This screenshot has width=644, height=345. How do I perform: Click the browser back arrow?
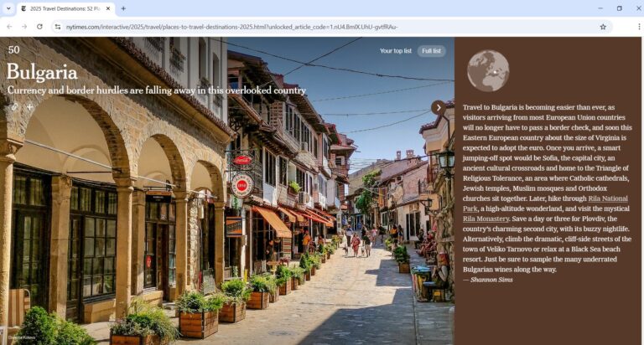tap(9, 27)
